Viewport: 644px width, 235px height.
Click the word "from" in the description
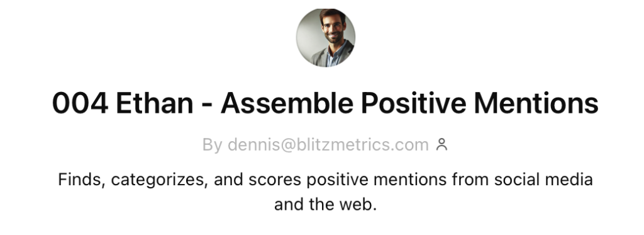[x=470, y=180]
